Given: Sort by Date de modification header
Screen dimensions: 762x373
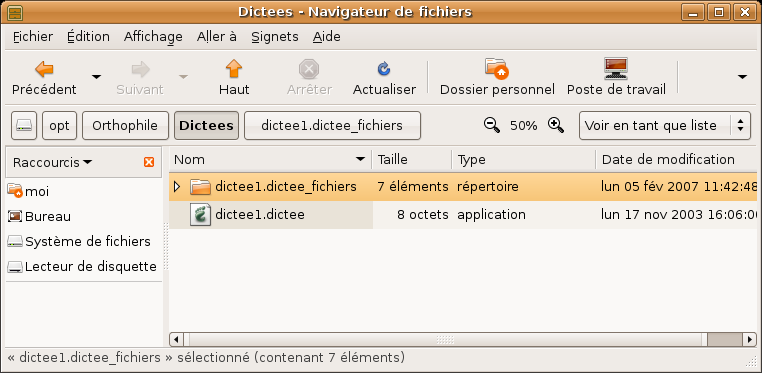Looking at the screenshot, I should click(x=677, y=159).
